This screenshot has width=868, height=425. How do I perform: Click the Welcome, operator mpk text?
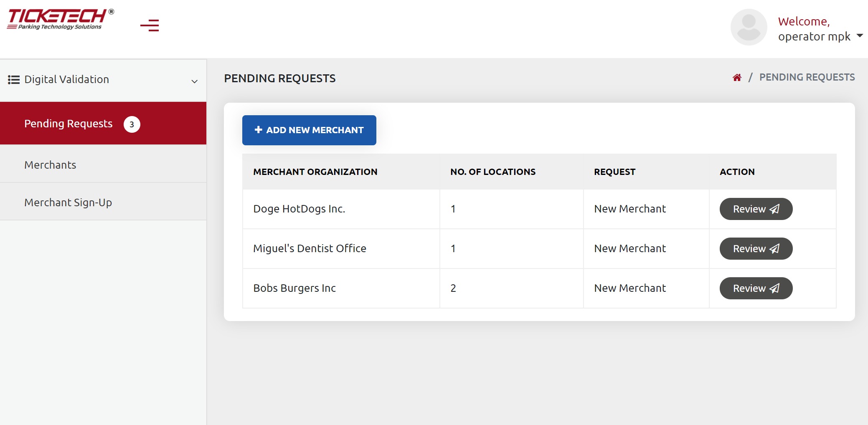(x=814, y=29)
